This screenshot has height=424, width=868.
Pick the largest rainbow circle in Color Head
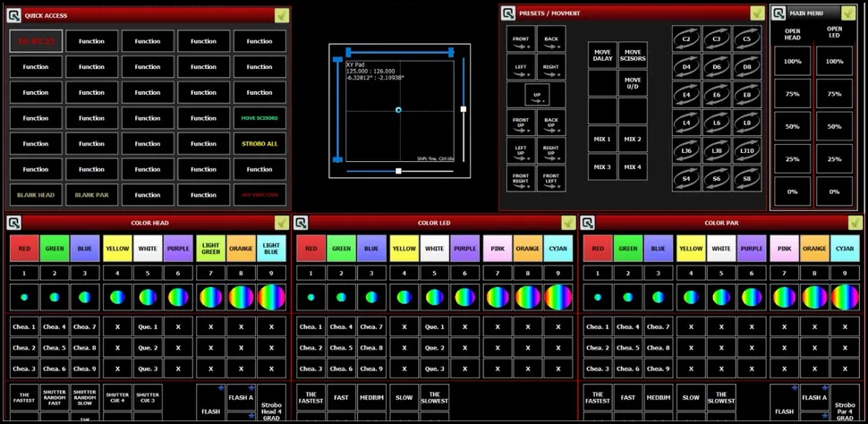tap(272, 297)
